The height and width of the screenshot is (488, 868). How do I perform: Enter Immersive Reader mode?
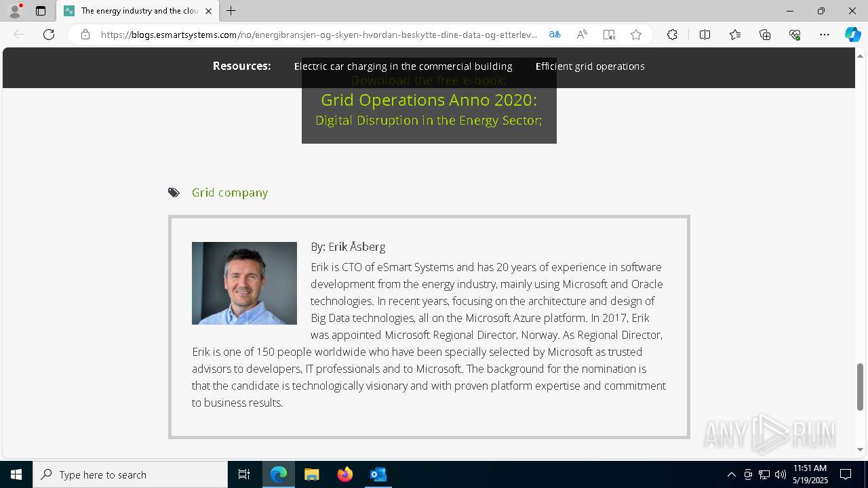tap(609, 35)
